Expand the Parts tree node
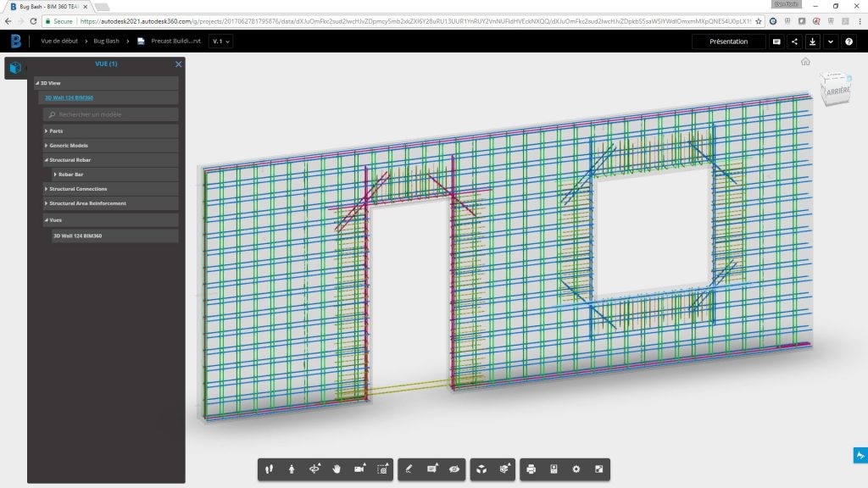 click(x=46, y=131)
